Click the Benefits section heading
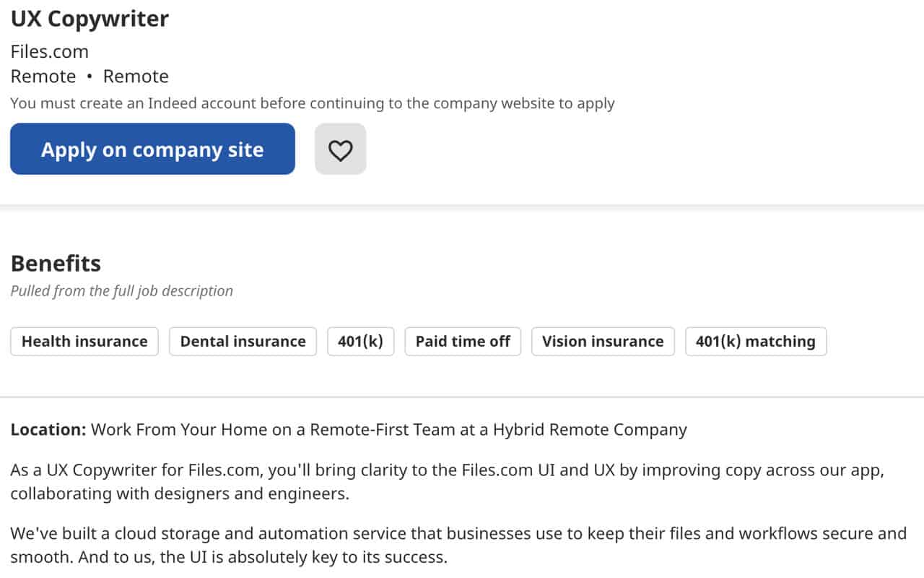Image resolution: width=924 pixels, height=578 pixels. pyautogui.click(x=56, y=263)
